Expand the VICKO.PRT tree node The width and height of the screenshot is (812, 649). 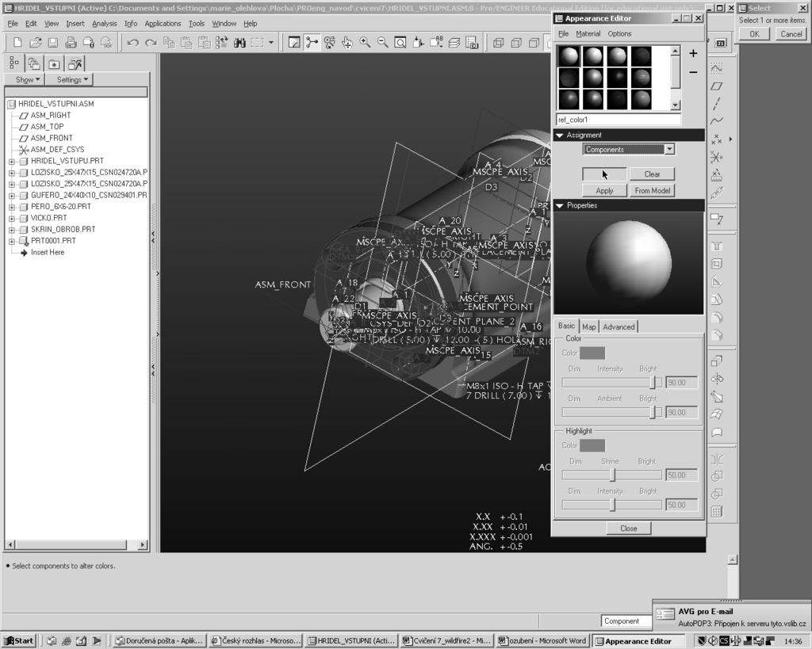pos(11,218)
